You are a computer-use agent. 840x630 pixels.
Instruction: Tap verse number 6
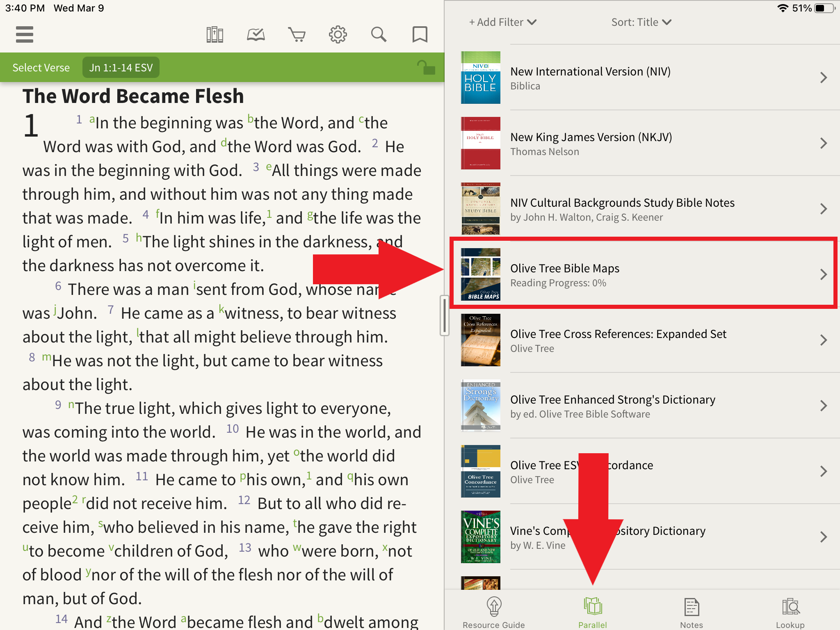click(58, 286)
